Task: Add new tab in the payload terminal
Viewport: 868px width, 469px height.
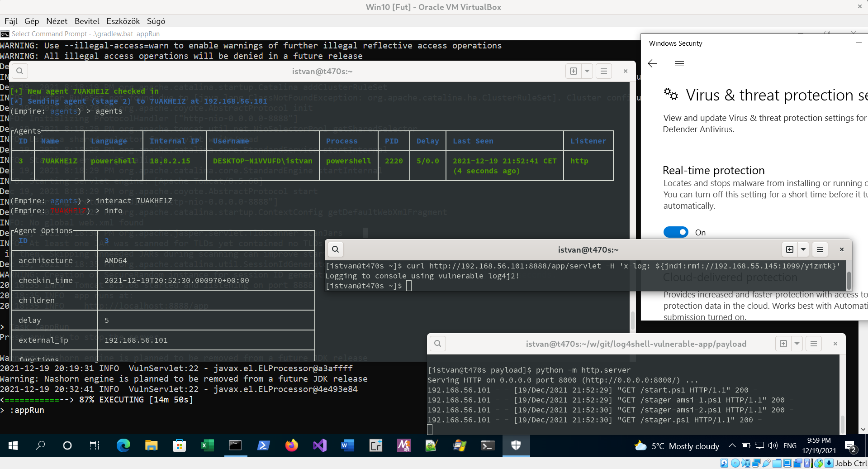Action: pos(783,344)
